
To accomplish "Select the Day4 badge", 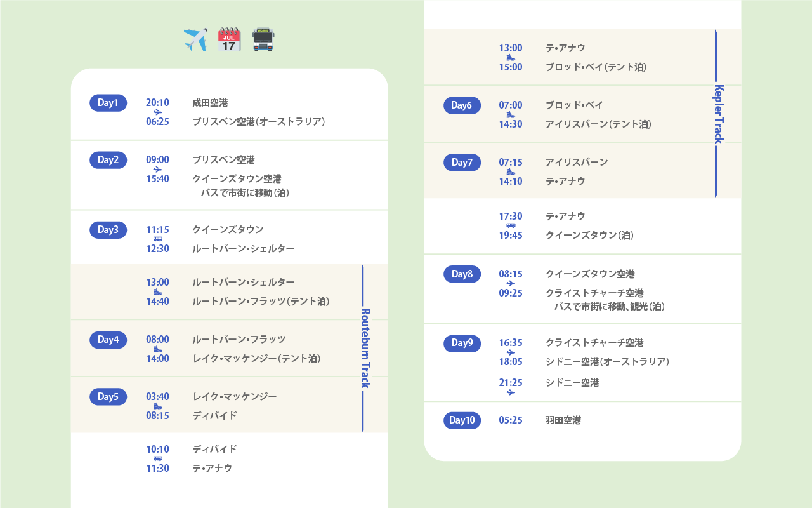I will click(x=108, y=340).
